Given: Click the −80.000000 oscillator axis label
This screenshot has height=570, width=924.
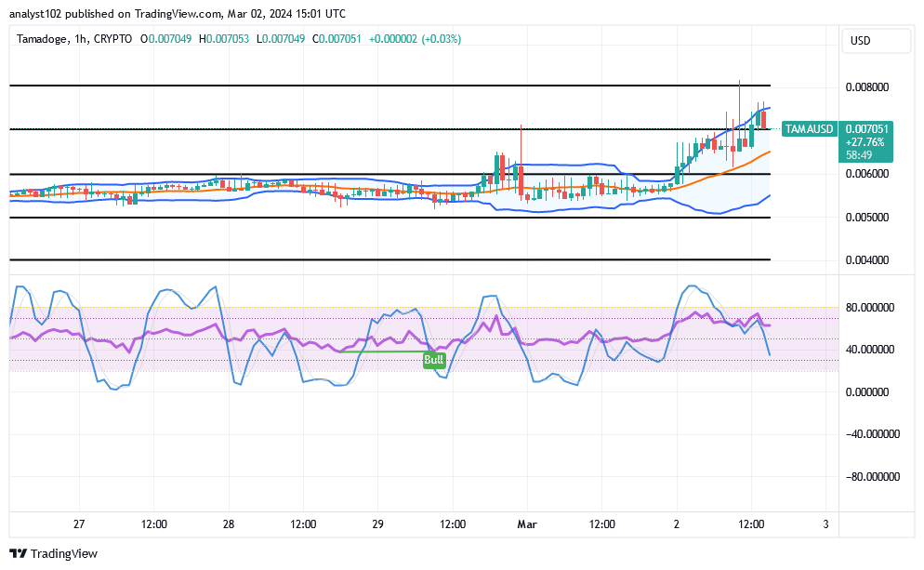Looking at the screenshot, I should [873, 477].
